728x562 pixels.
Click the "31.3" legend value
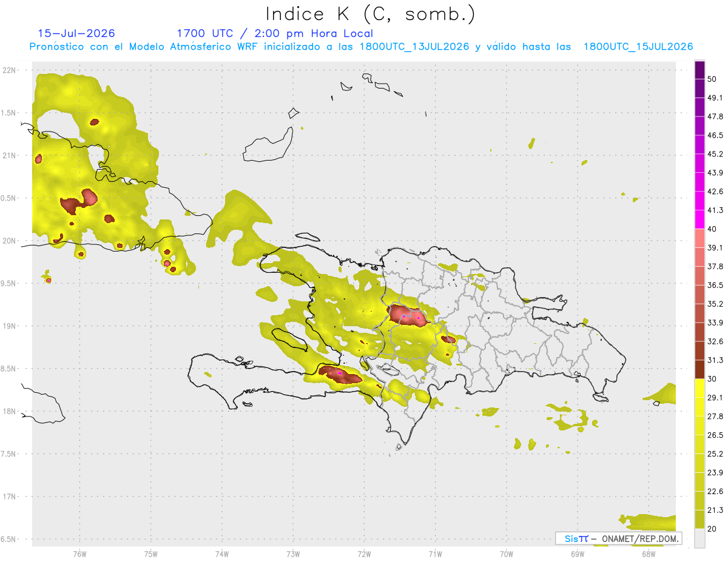click(715, 360)
